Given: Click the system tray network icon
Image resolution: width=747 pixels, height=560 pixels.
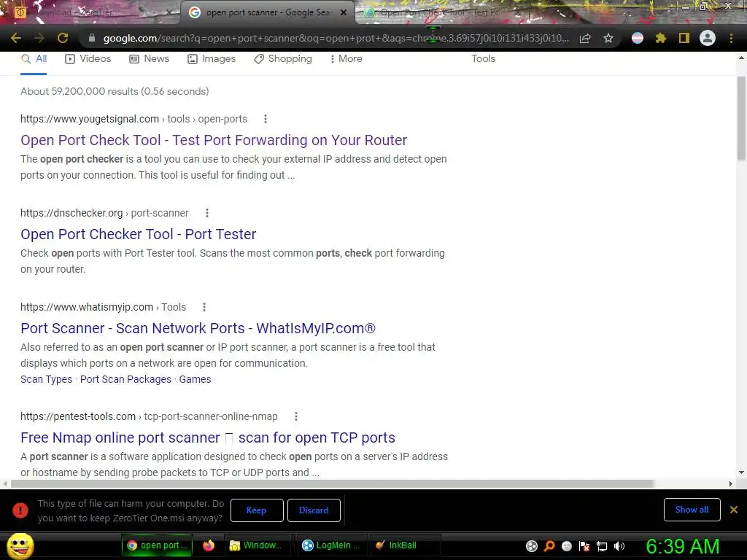Looking at the screenshot, I should (x=602, y=546).
